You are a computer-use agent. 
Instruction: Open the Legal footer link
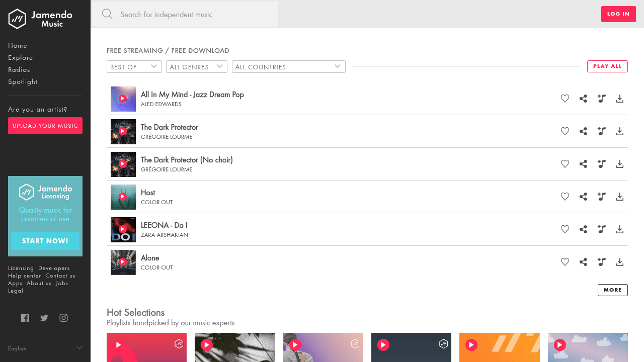(x=16, y=291)
